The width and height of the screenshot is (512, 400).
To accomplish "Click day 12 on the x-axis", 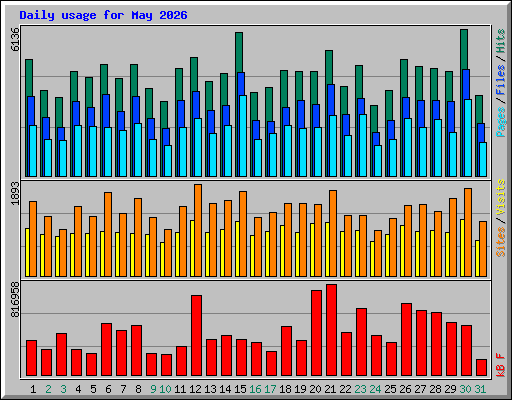I will coord(195,389).
